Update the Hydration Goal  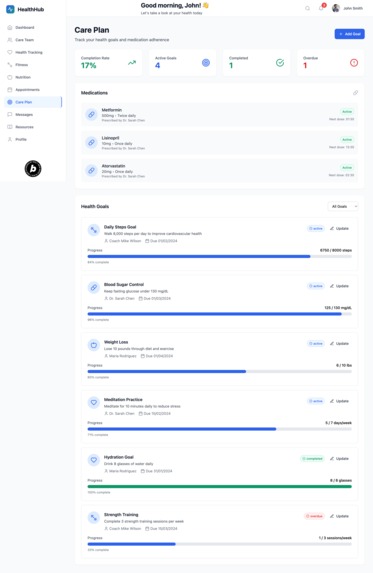click(x=339, y=459)
